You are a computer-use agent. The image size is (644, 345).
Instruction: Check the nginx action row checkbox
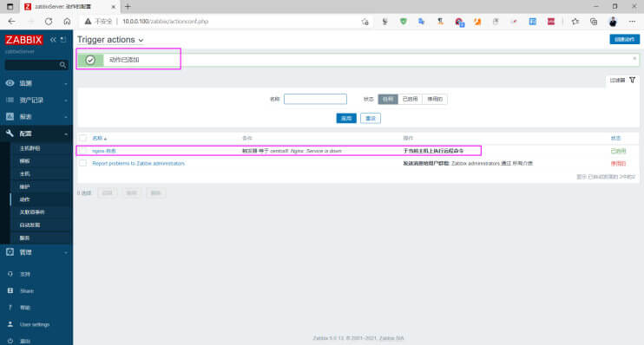tap(83, 151)
